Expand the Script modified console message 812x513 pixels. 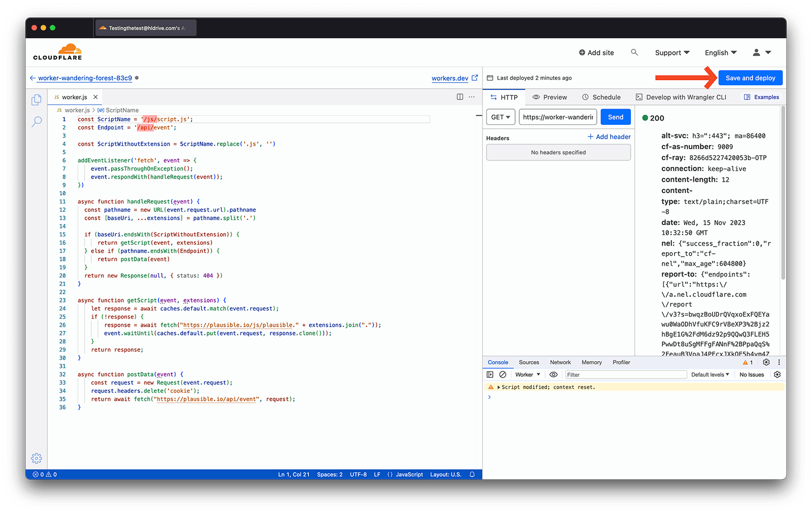499,387
